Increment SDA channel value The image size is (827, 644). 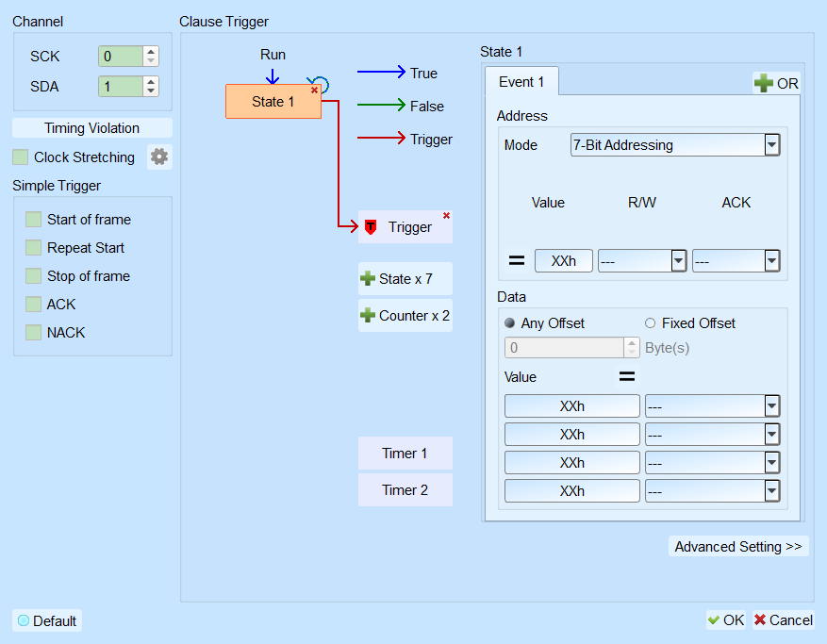click(x=151, y=82)
